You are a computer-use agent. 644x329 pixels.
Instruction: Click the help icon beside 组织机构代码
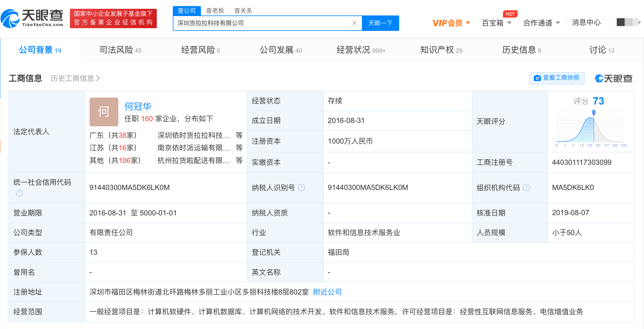[526, 188]
